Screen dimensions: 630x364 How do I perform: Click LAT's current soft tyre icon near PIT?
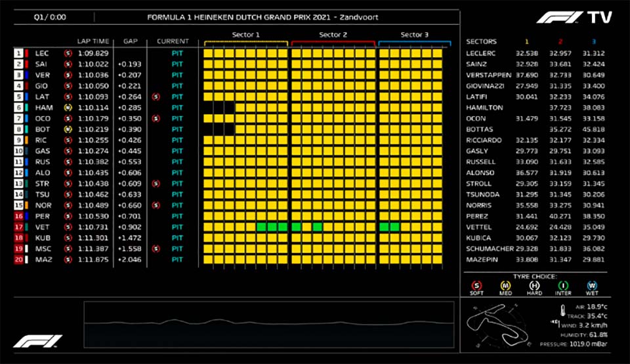coord(156,96)
